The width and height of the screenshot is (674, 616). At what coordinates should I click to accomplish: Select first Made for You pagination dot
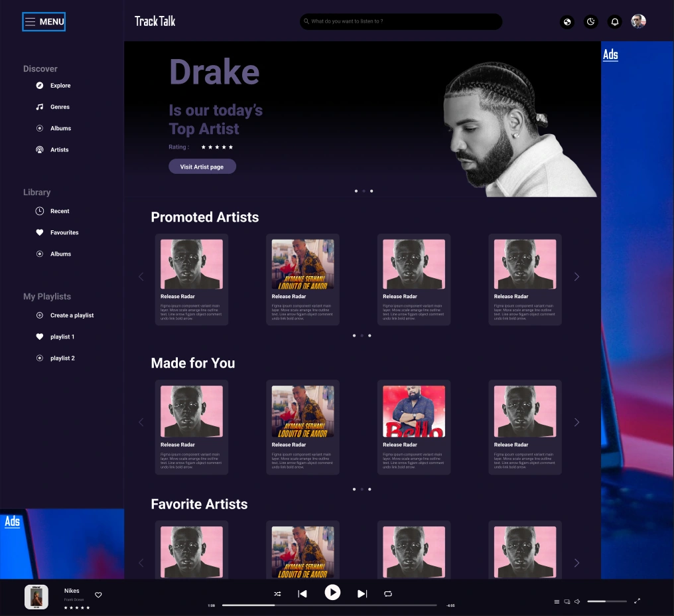point(354,489)
